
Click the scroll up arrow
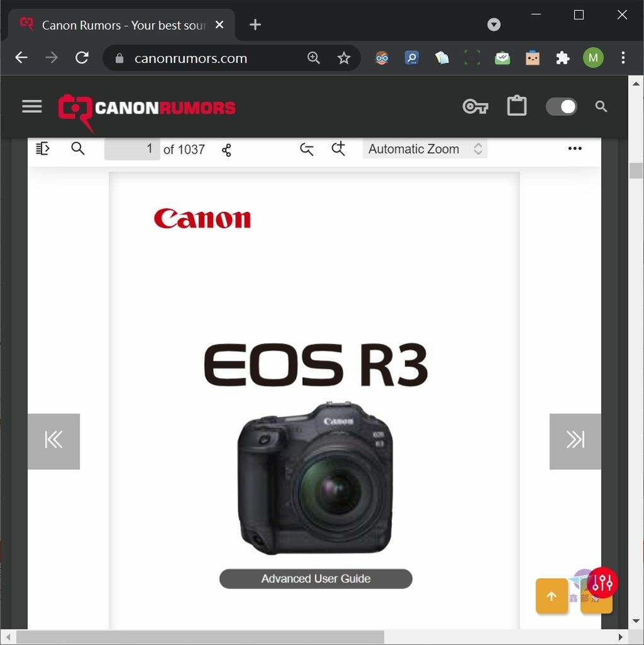636,84
